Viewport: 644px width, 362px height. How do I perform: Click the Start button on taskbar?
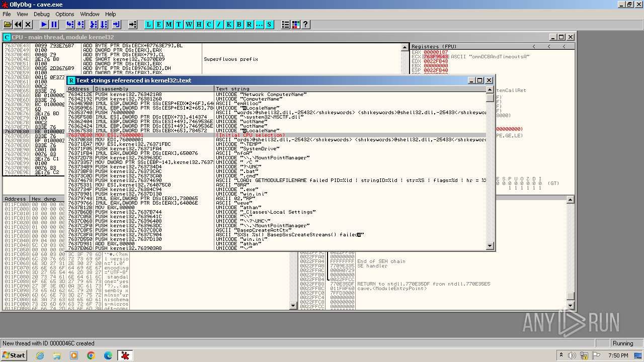14,355
